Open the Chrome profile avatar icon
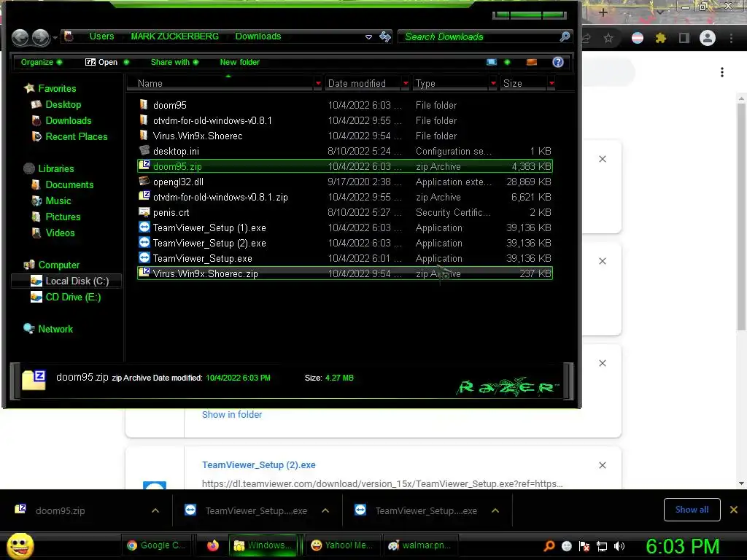This screenshot has height=560, width=747. coord(708,38)
